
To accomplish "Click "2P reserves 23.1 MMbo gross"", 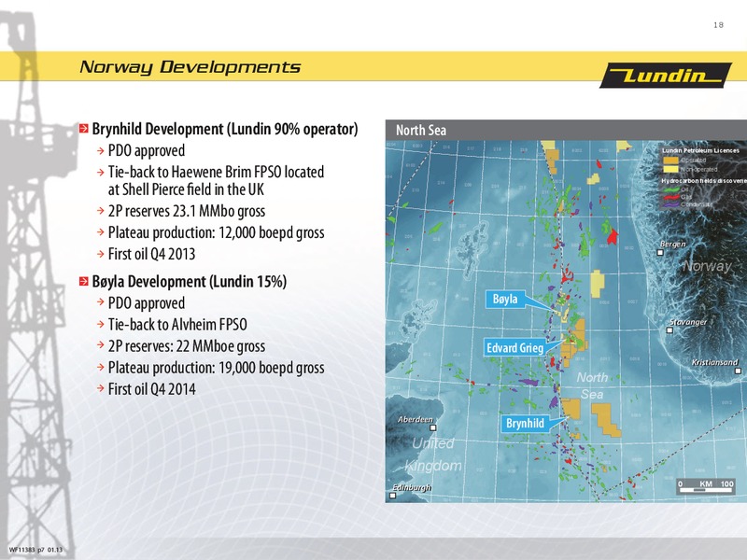I will click(186, 211).
